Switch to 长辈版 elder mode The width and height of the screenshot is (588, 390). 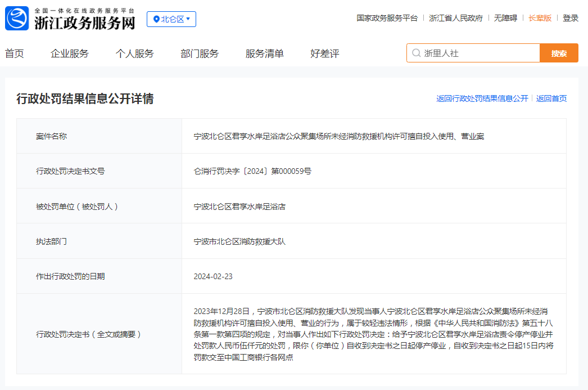point(540,18)
